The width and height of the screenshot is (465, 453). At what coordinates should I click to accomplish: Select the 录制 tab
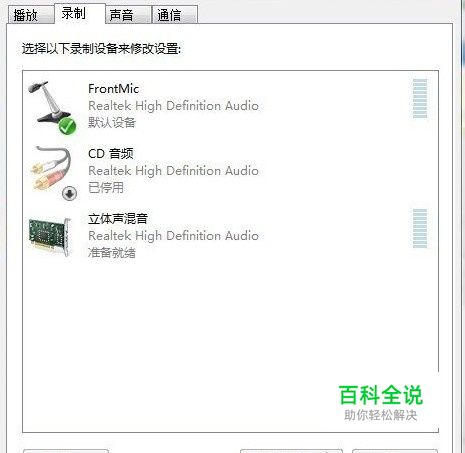click(80, 14)
